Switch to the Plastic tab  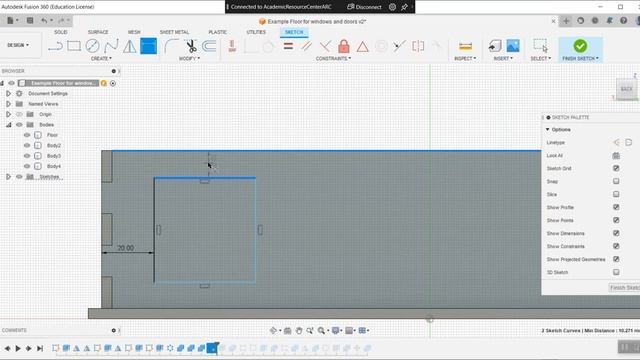click(x=217, y=32)
